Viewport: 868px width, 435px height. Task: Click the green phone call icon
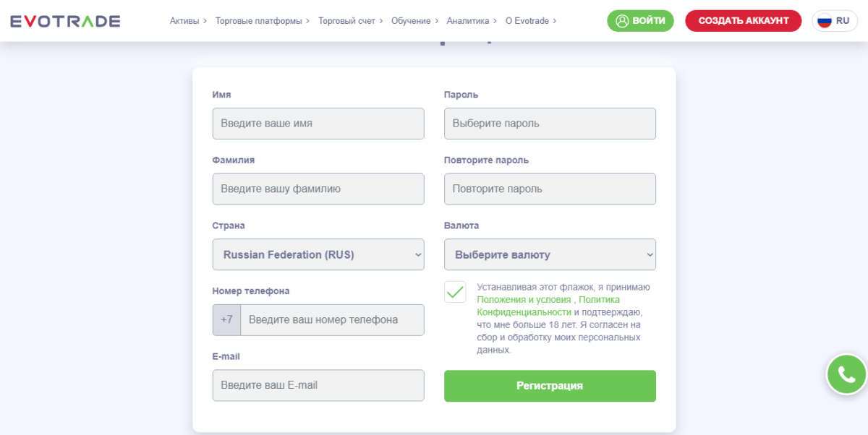click(x=846, y=374)
